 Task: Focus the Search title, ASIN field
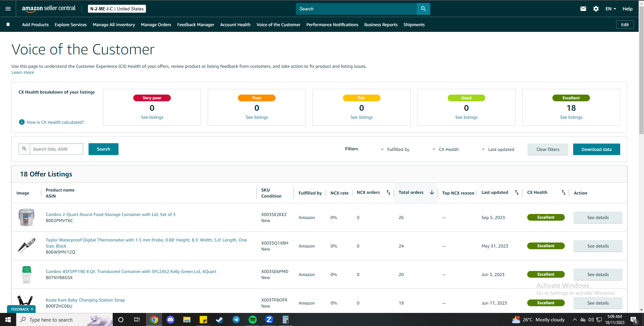[x=56, y=149]
